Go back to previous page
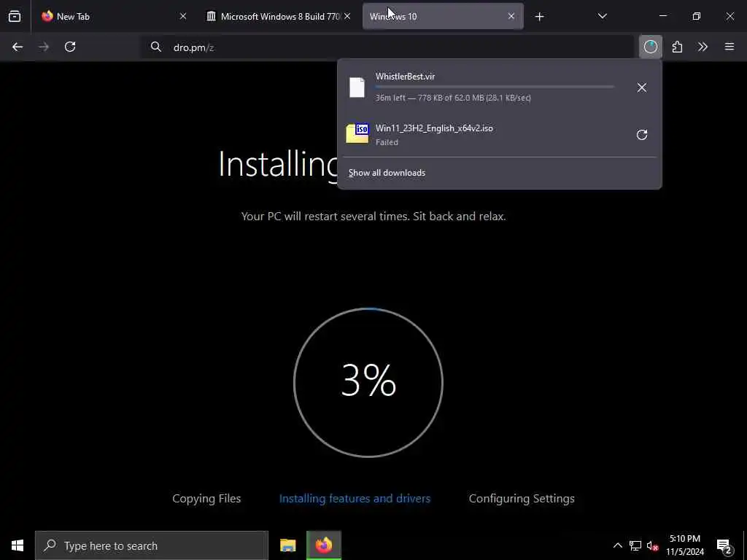The image size is (747, 560). coord(18,47)
